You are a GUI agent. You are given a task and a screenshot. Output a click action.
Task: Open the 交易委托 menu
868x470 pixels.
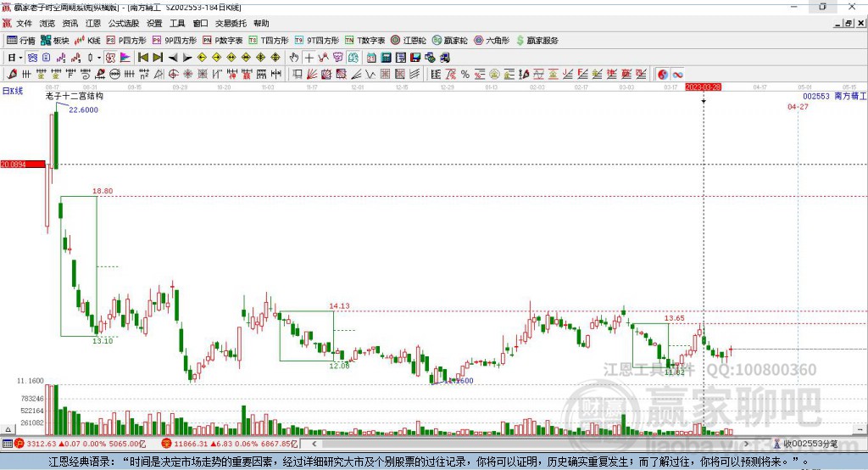(x=231, y=23)
